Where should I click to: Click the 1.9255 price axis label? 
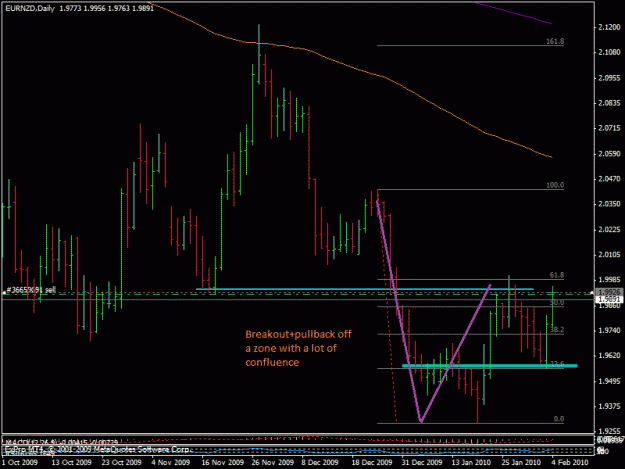coord(609,431)
